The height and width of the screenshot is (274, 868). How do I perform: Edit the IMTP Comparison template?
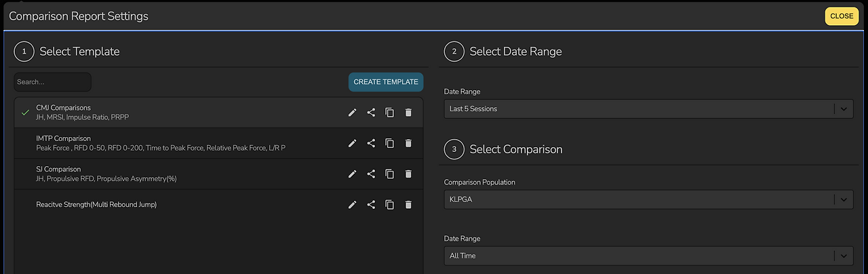click(x=352, y=143)
